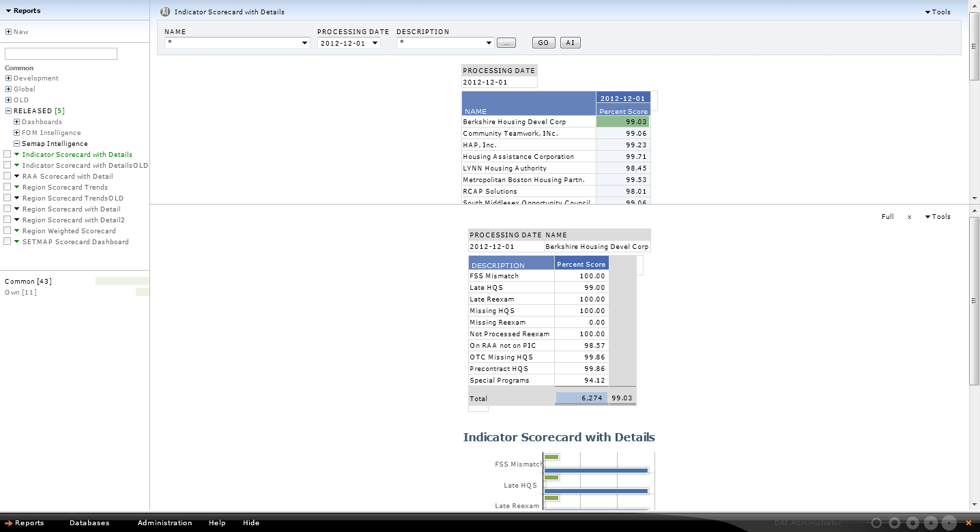
Task: Click the green arrow next to Indicator Scorecard with Details
Action: [17, 155]
